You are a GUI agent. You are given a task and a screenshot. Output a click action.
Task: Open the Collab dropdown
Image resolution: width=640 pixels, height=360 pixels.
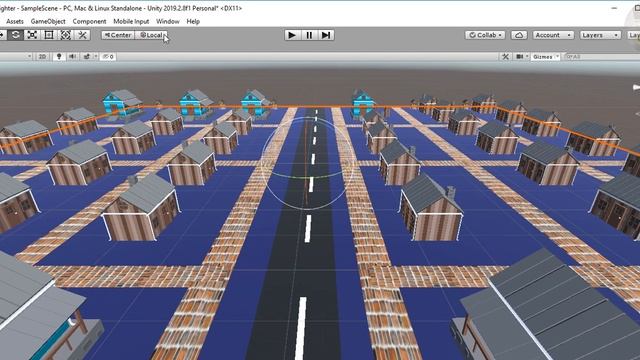[485, 35]
